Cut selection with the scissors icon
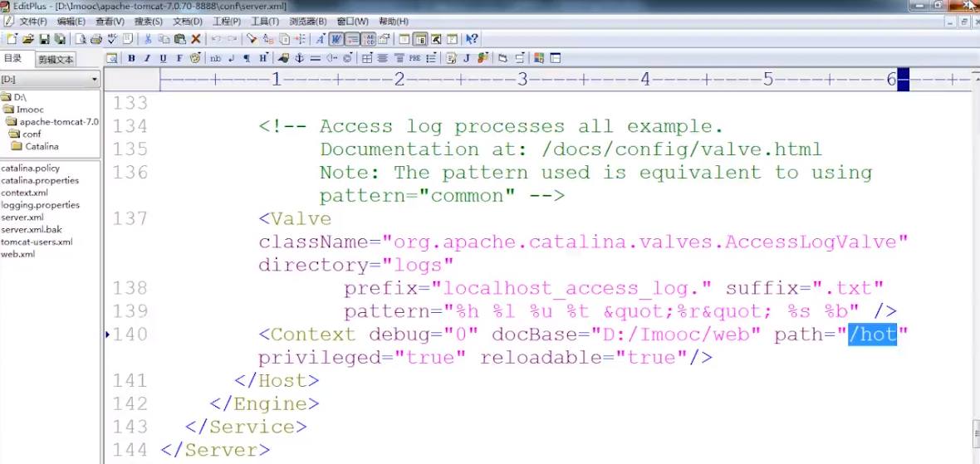This screenshot has width=980, height=464. (x=148, y=39)
